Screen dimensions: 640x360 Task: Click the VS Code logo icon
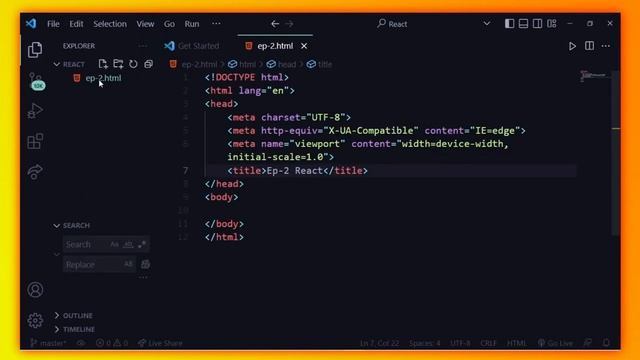pyautogui.click(x=31, y=24)
